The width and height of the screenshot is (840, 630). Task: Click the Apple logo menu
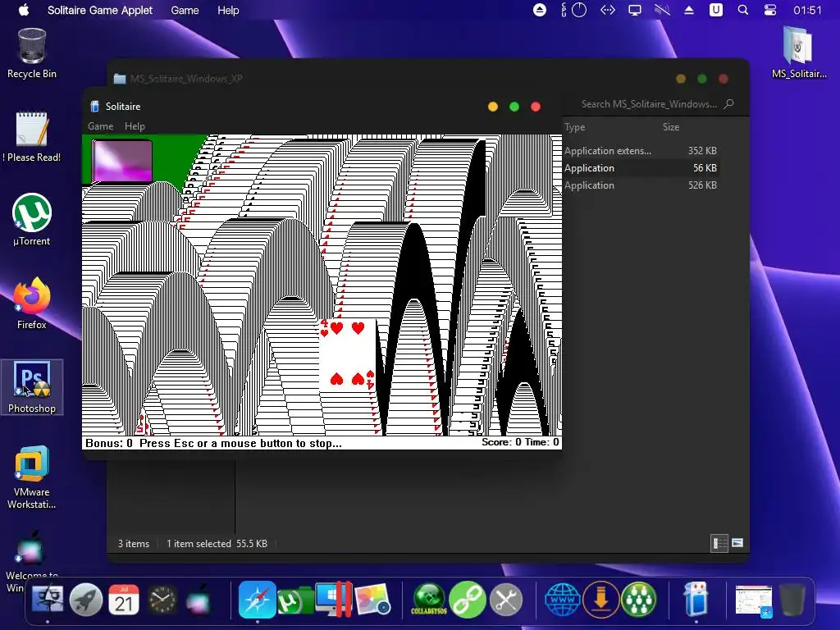[x=24, y=10]
